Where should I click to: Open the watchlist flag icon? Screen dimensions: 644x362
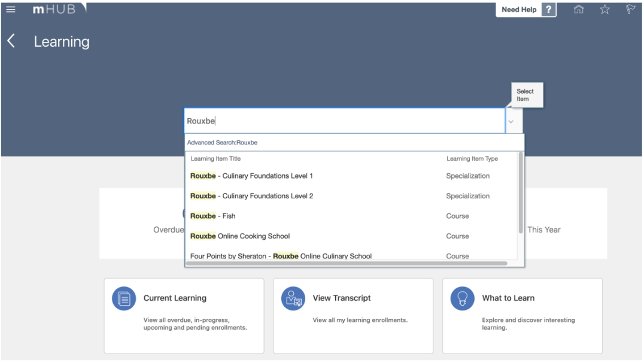pyautogui.click(x=630, y=9)
